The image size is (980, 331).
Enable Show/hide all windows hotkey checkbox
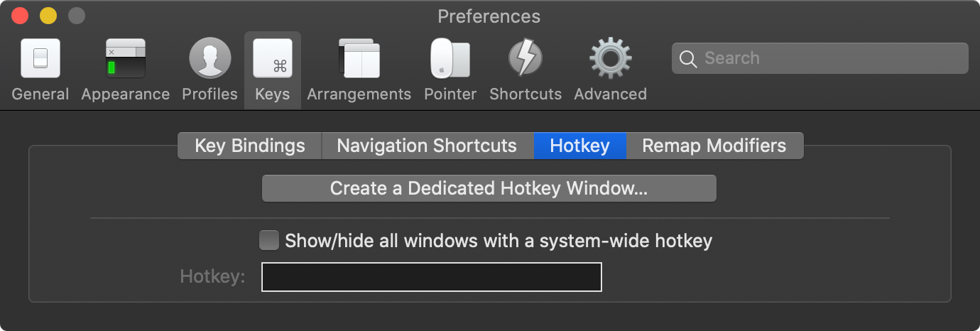pos(269,241)
